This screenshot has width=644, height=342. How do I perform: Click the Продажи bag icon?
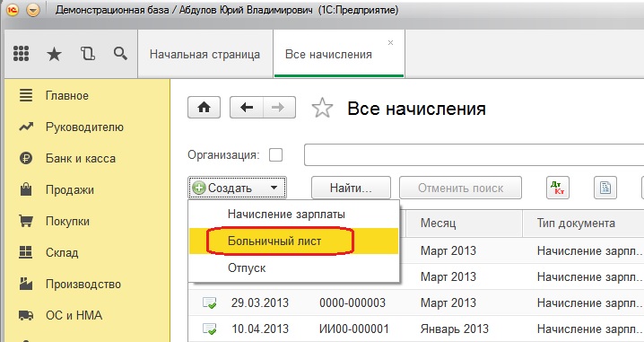click(26, 189)
